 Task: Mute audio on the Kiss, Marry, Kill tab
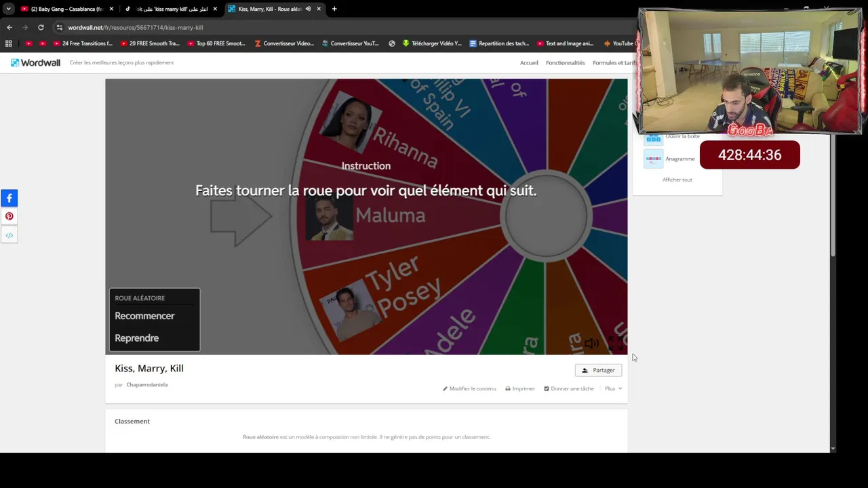coord(308,9)
